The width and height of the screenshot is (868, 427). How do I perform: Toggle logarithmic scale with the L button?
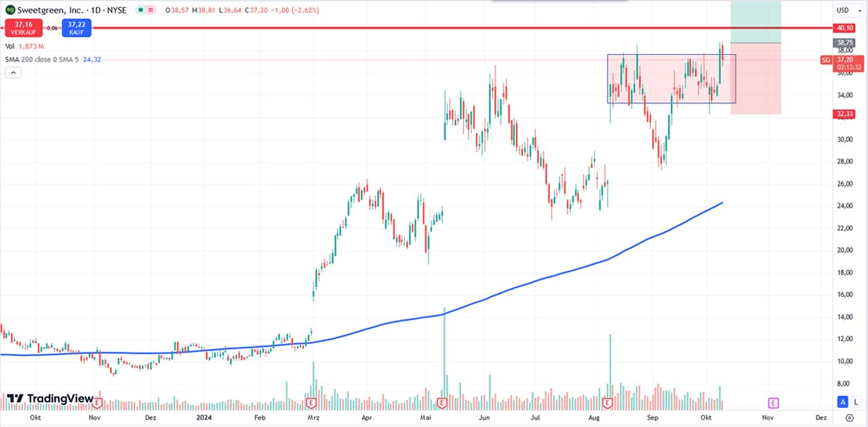[x=855, y=402]
